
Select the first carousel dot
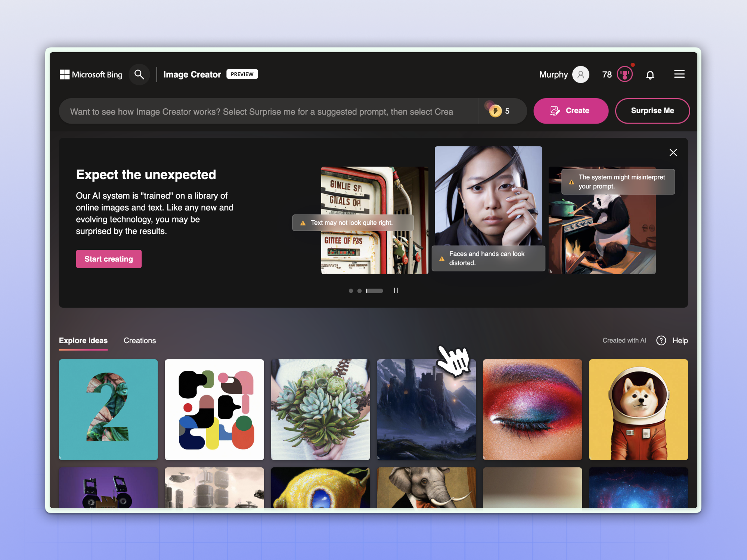click(351, 291)
